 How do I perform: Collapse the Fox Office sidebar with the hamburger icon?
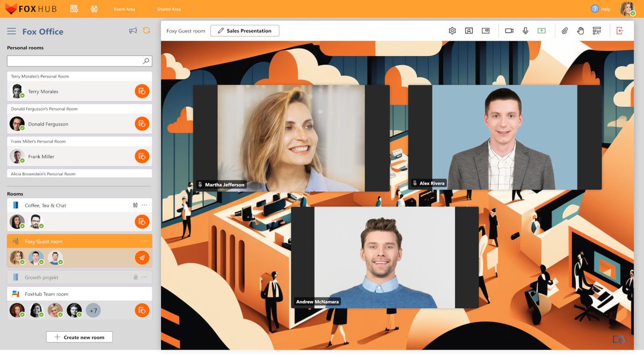click(11, 31)
